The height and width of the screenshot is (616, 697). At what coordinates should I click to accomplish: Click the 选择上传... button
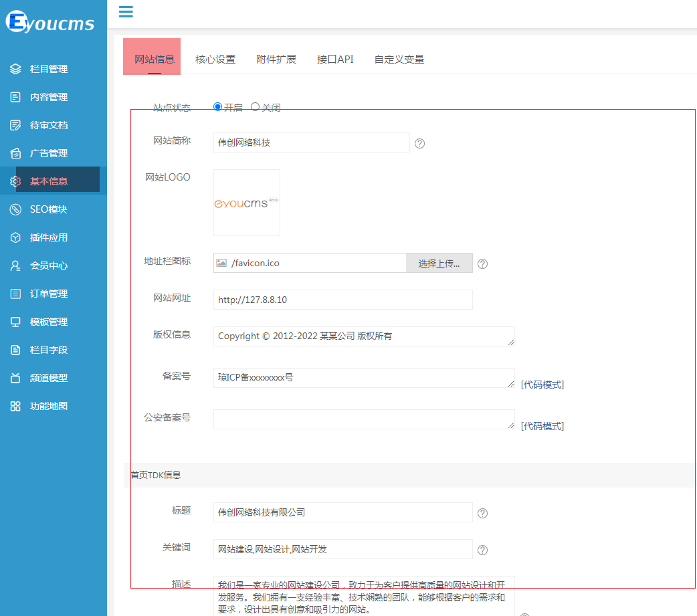[439, 263]
